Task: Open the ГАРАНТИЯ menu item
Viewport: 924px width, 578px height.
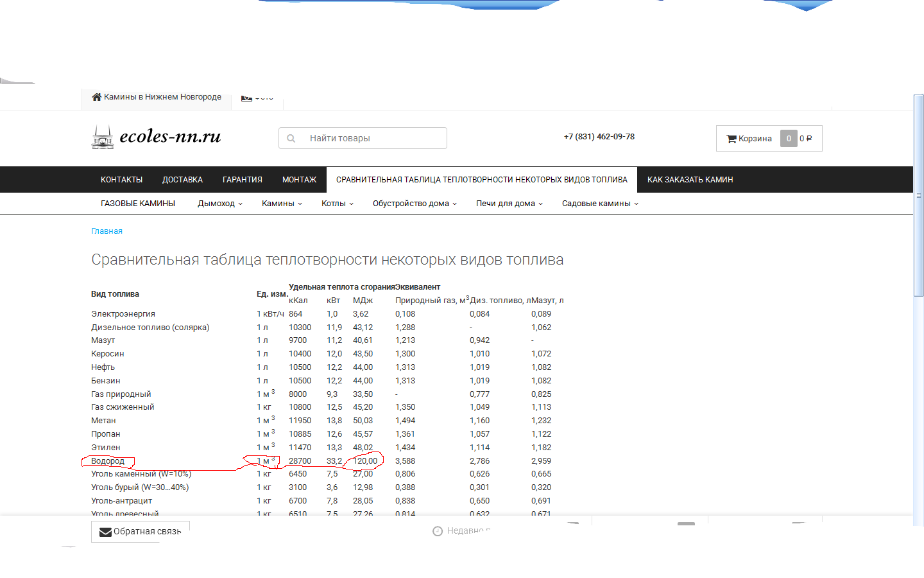Action: point(242,180)
